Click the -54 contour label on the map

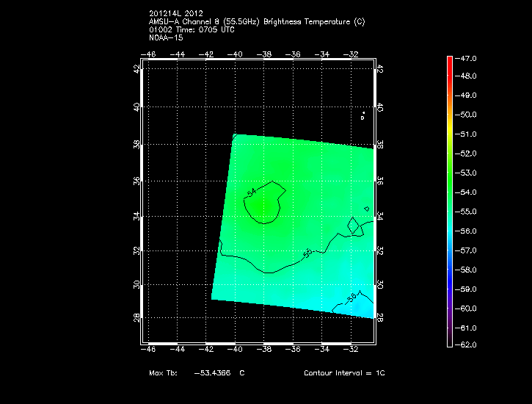(252, 192)
